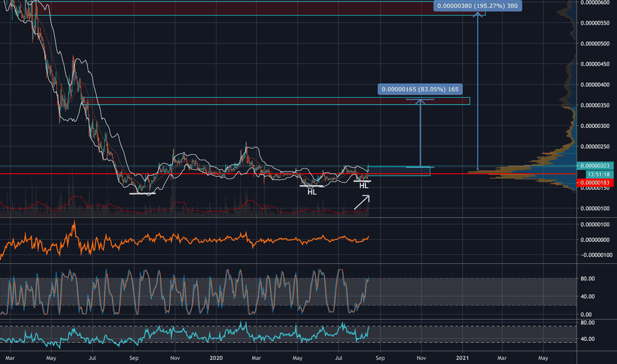
Task: Click the 13:51:18 bar countdown tag
Action: [x=598, y=174]
